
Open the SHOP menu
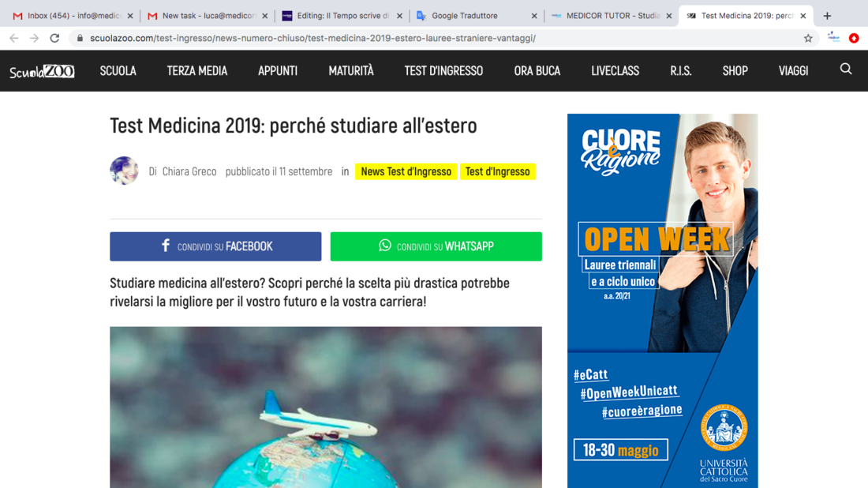pos(735,71)
